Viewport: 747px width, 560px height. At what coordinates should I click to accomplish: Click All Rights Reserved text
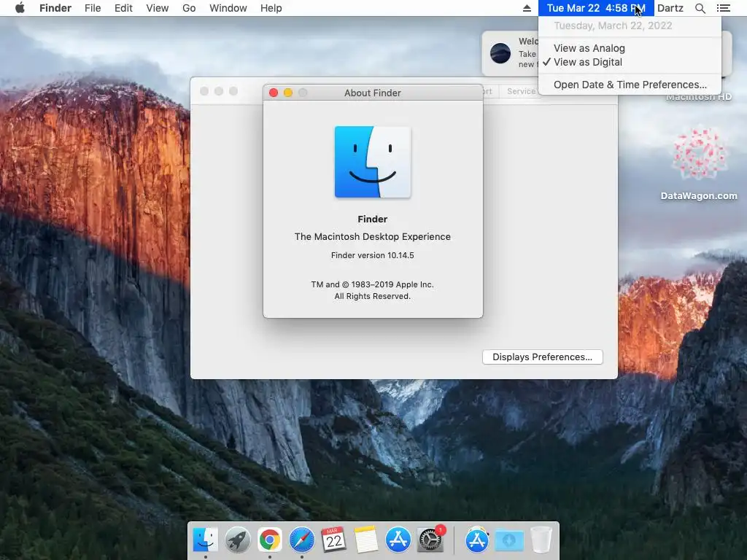[x=373, y=296]
